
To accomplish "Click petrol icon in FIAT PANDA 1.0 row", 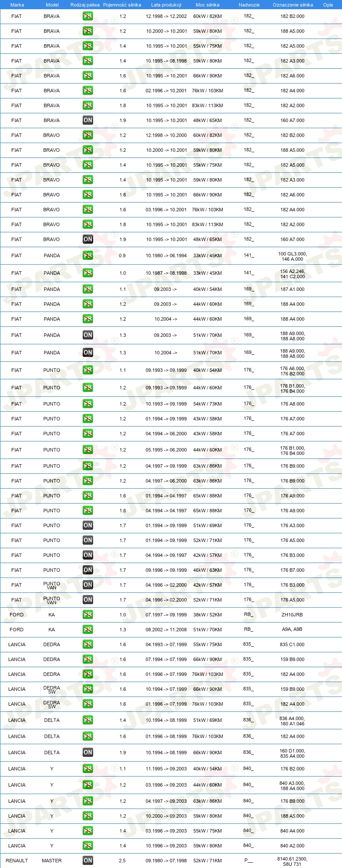I will tap(88, 273).
